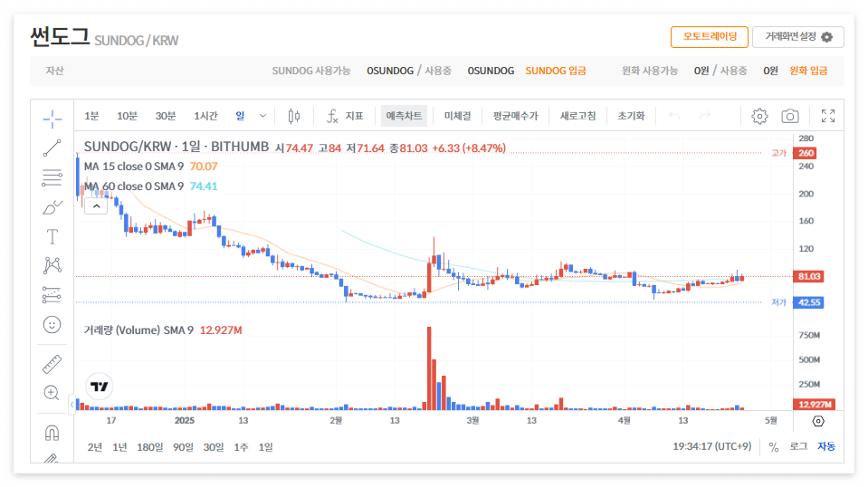Select the 일 daily interval

tap(240, 116)
